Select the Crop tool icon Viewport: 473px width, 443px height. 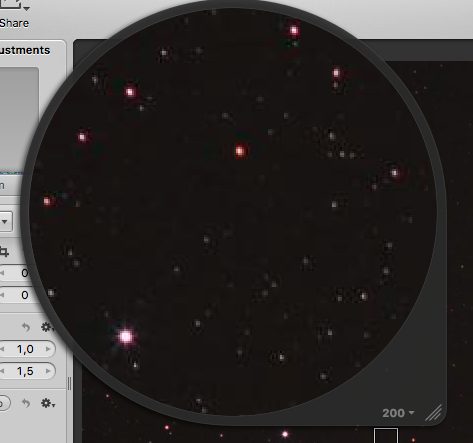[4, 252]
